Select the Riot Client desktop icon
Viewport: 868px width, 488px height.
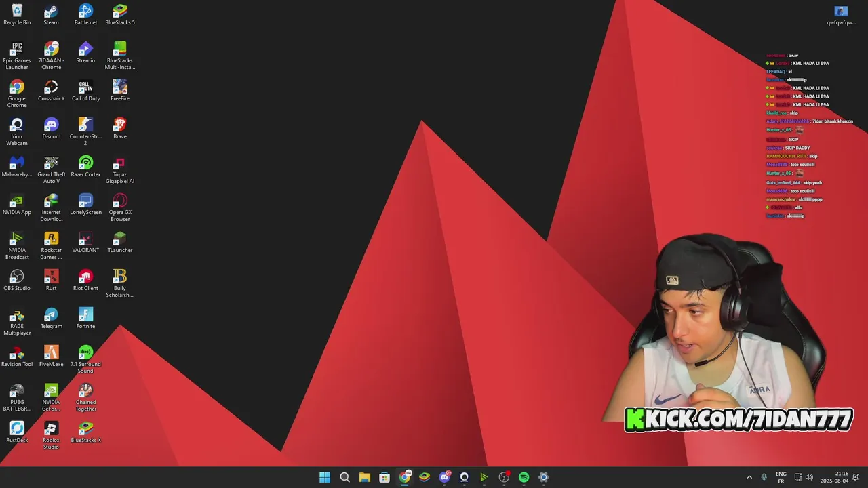(x=85, y=281)
